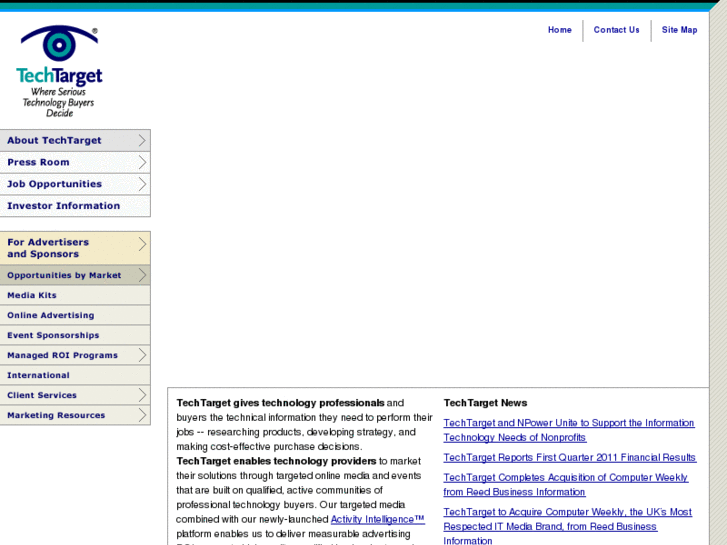727x545 pixels.
Task: Open Online Advertising menu item
Action: tap(75, 315)
